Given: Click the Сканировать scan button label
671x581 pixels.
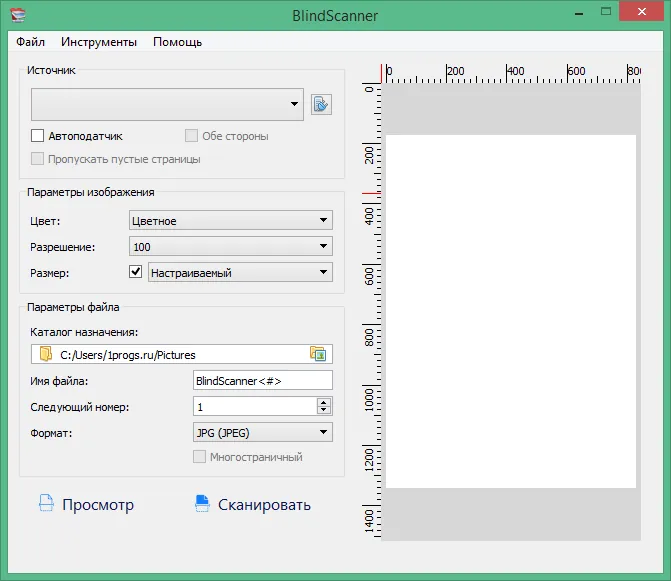Looking at the screenshot, I should pyautogui.click(x=264, y=504).
